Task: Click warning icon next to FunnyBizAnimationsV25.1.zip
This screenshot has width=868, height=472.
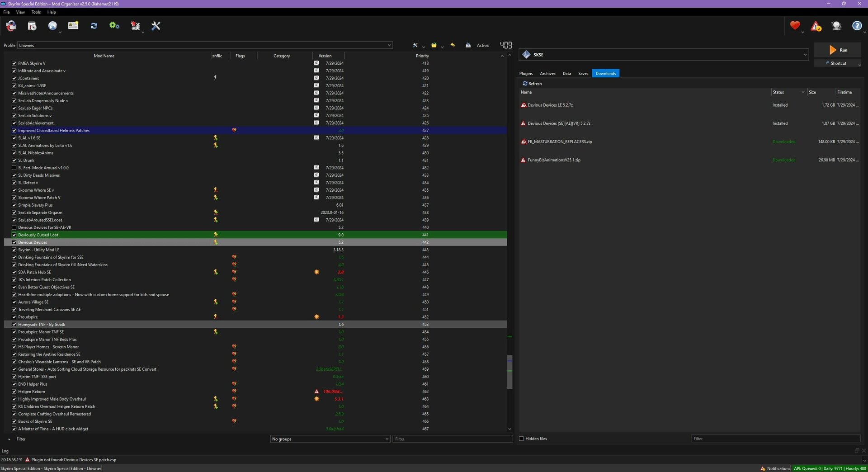Action: coord(524,160)
